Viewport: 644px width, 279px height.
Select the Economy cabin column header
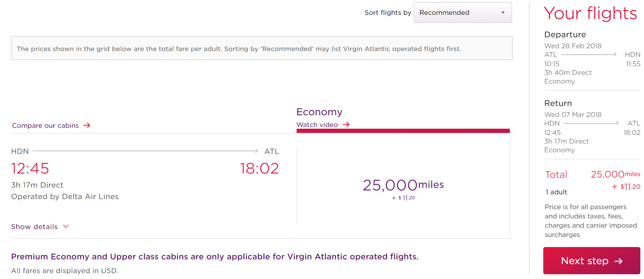(x=319, y=112)
